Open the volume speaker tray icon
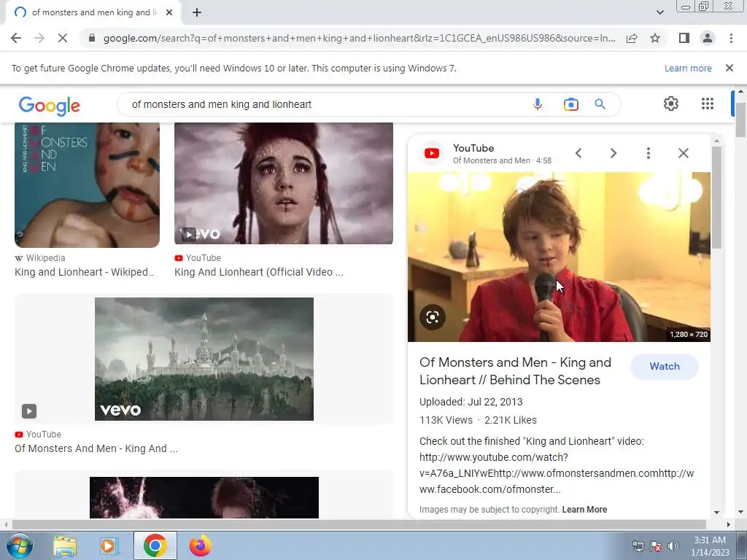 pyautogui.click(x=673, y=546)
